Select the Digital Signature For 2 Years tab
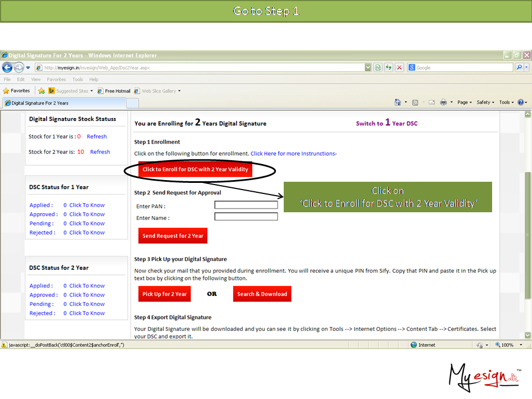This screenshot has width=532, height=399. point(40,103)
